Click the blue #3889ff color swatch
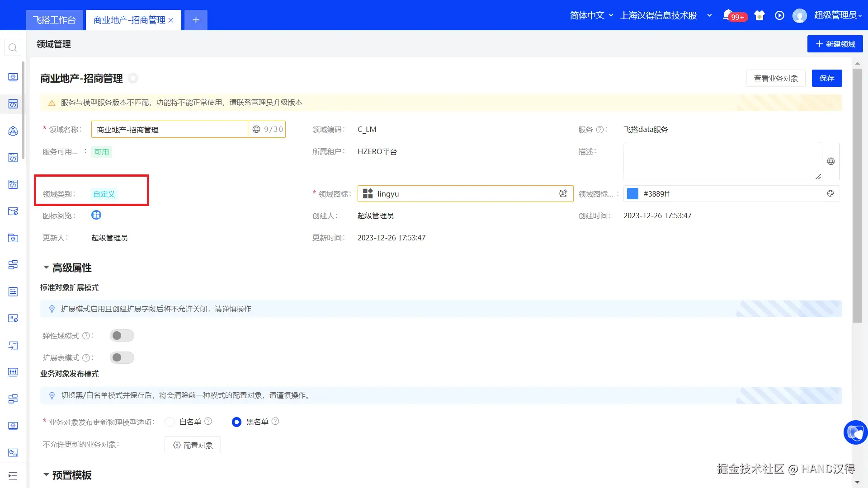 coord(633,193)
